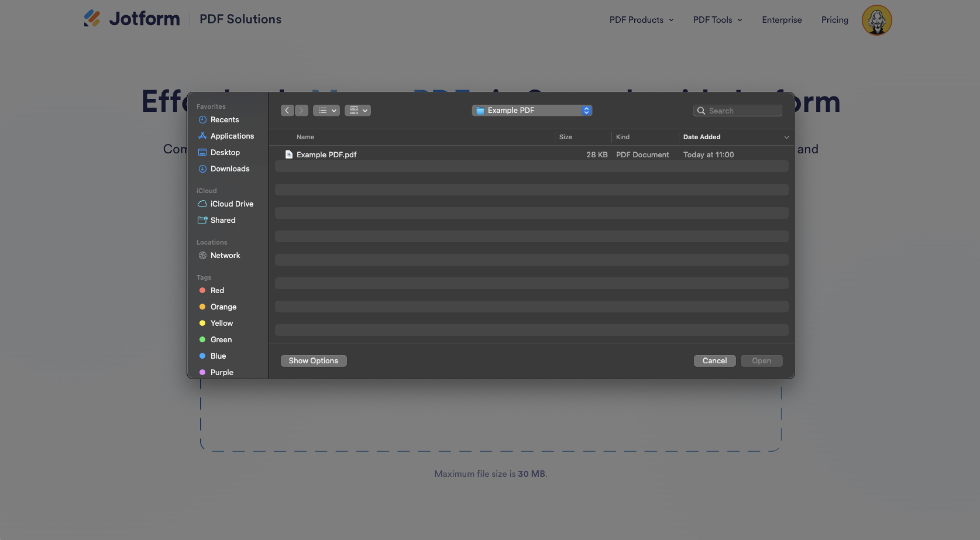Click the Show Options button
Viewport: 980px width, 540px height.
(x=314, y=360)
